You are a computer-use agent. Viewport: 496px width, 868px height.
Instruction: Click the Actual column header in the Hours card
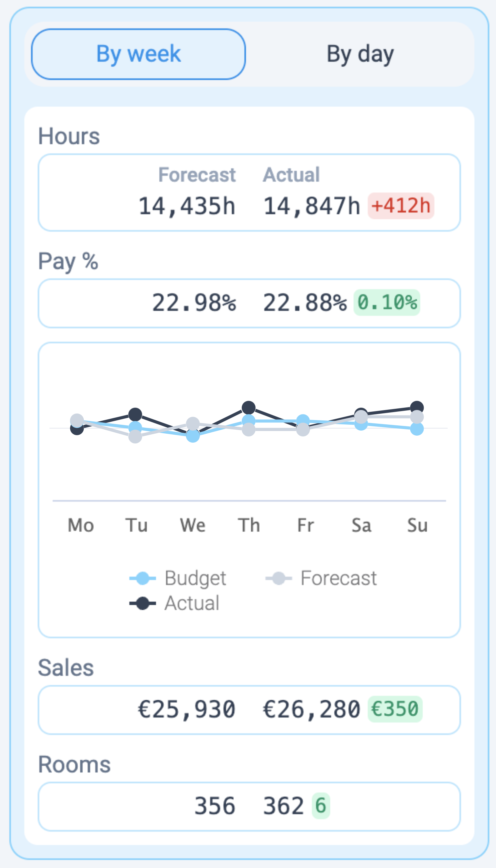[291, 175]
